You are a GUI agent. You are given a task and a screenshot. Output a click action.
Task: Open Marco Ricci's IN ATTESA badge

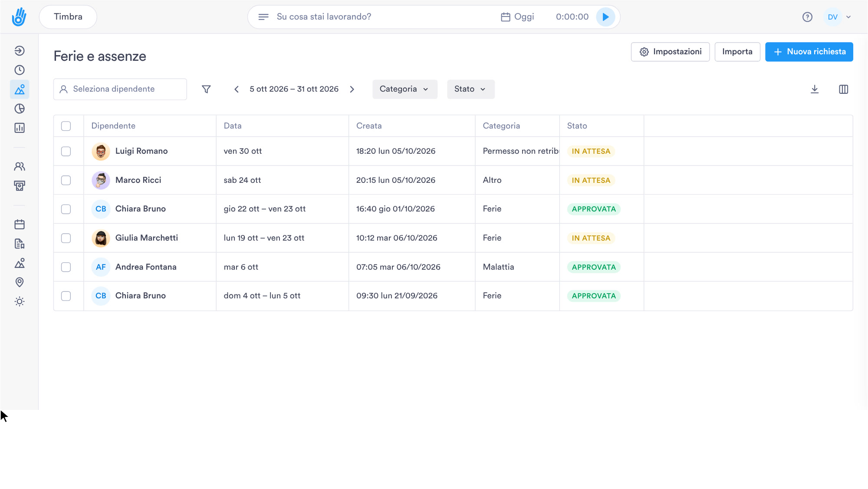tap(591, 180)
